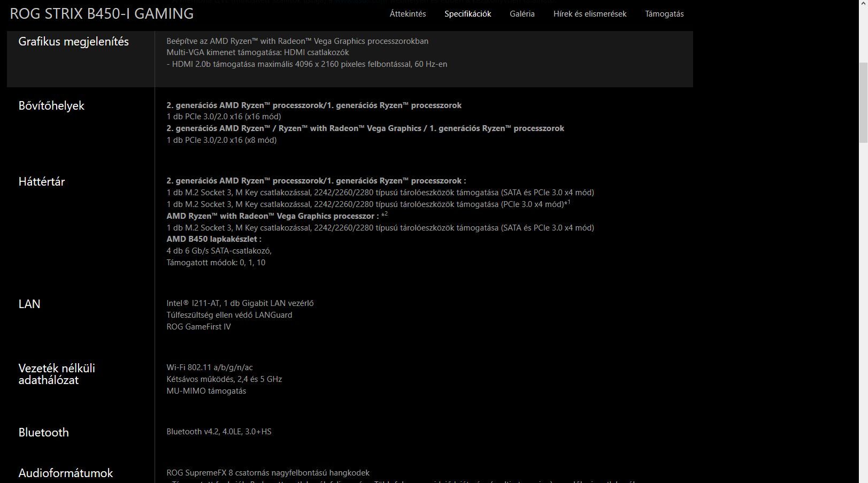Click the LAN section label
This screenshot has width=868, height=483.
[29, 304]
